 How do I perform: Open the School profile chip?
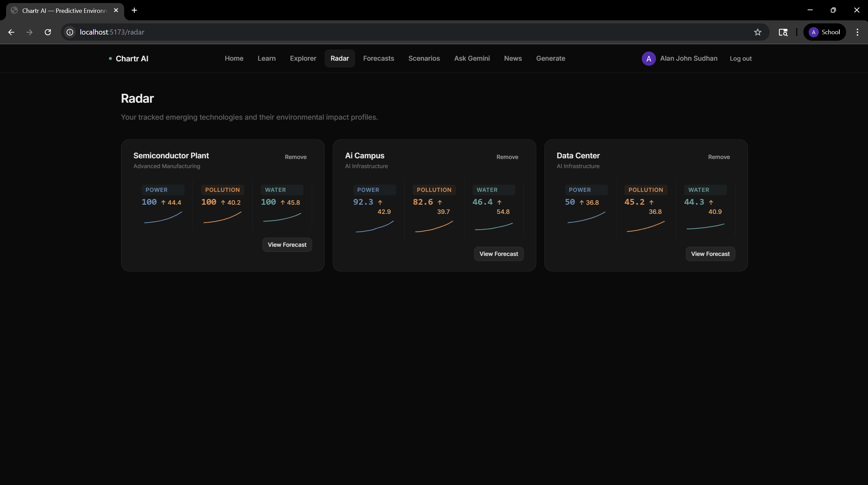click(824, 32)
